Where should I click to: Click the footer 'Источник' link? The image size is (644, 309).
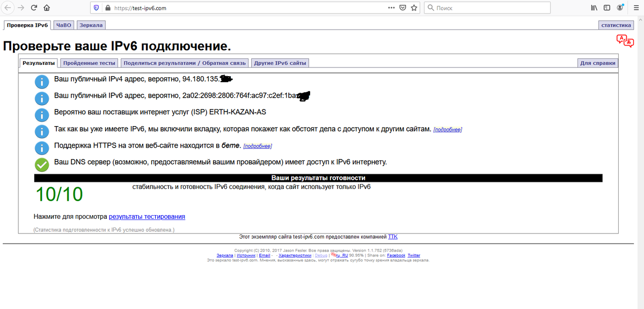246,255
